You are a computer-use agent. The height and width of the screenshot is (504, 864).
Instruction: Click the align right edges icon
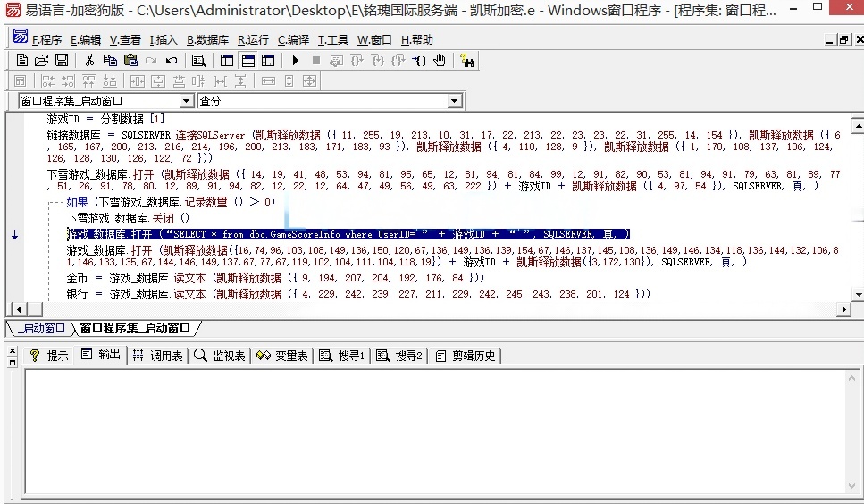(68, 81)
